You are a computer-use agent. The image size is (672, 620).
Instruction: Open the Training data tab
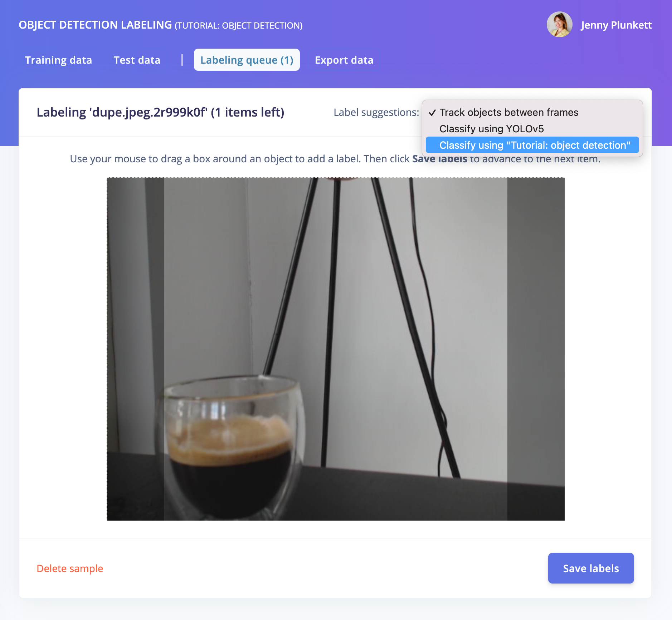(x=58, y=60)
